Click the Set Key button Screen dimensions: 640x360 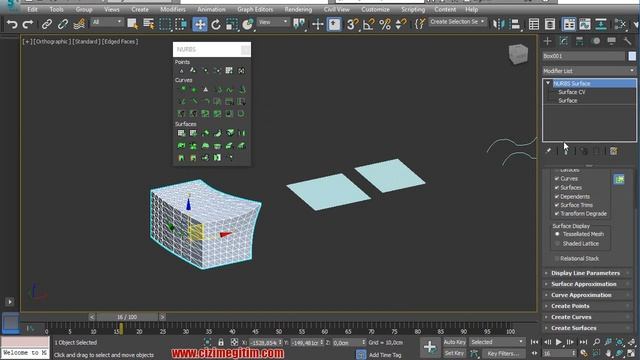454,353
